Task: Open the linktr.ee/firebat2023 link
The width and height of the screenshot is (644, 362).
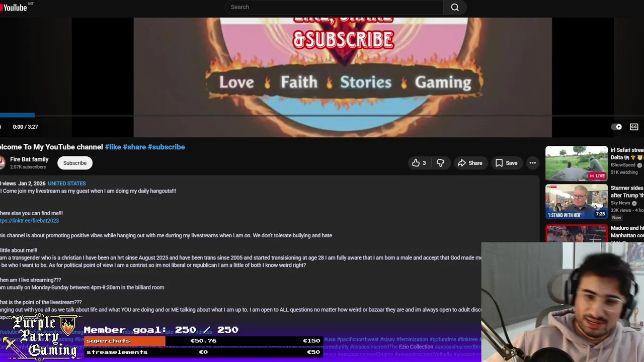Action: pyautogui.click(x=29, y=221)
